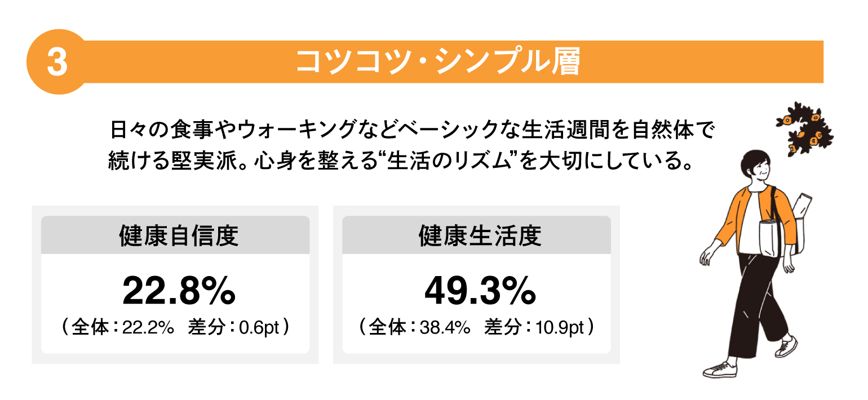Click the tote bag on the person's shoulder

[x=772, y=237]
